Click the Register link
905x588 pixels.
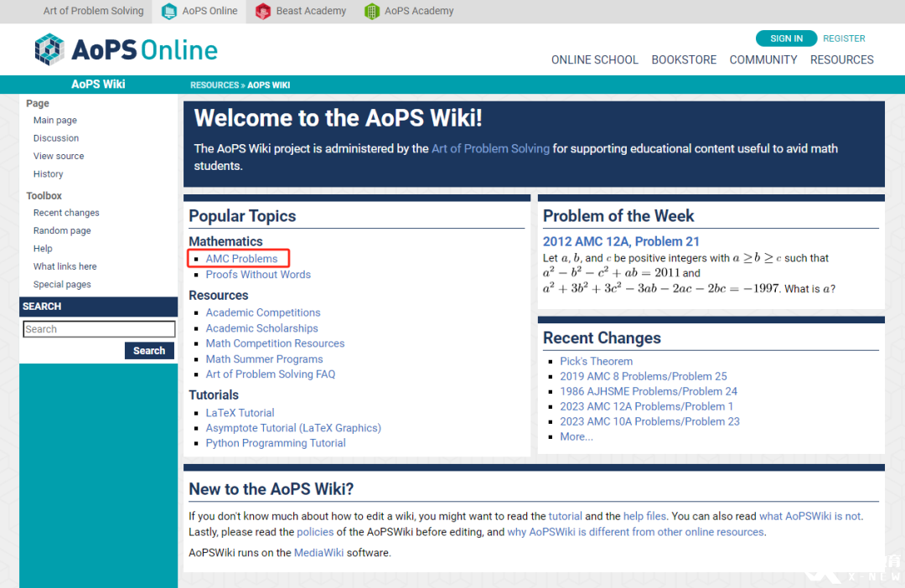click(844, 39)
